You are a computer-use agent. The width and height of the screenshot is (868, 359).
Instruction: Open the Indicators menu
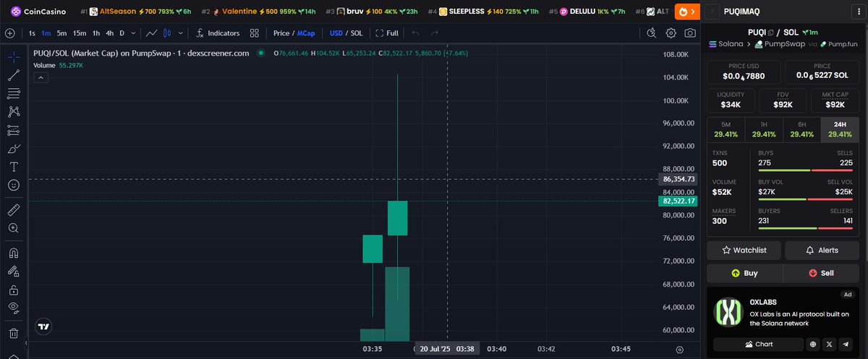pyautogui.click(x=218, y=33)
